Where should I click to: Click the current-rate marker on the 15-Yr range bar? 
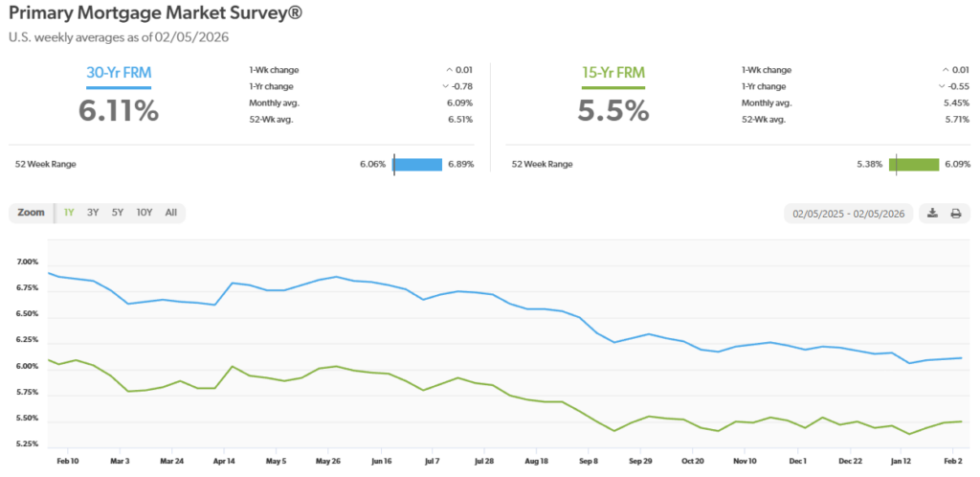896,164
